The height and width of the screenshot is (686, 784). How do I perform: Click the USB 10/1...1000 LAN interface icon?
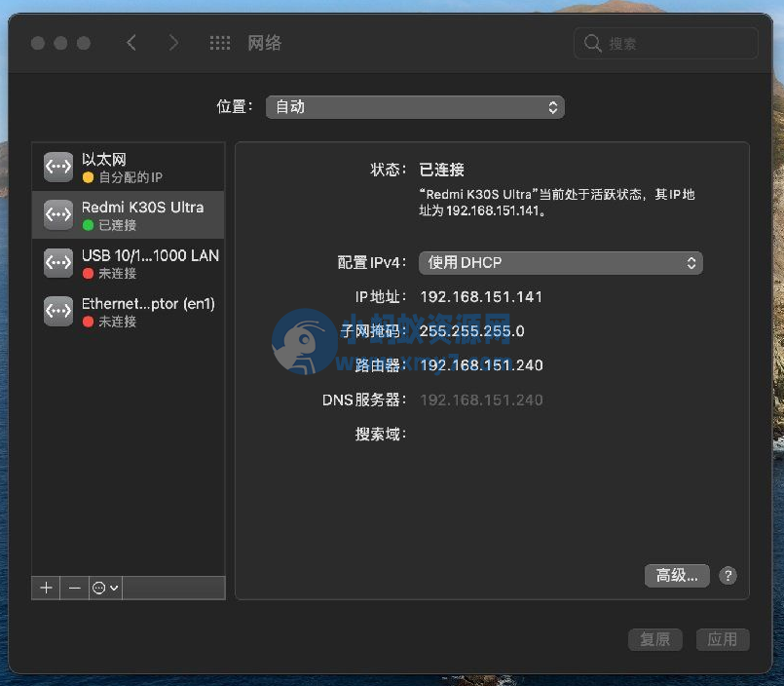coord(58,263)
